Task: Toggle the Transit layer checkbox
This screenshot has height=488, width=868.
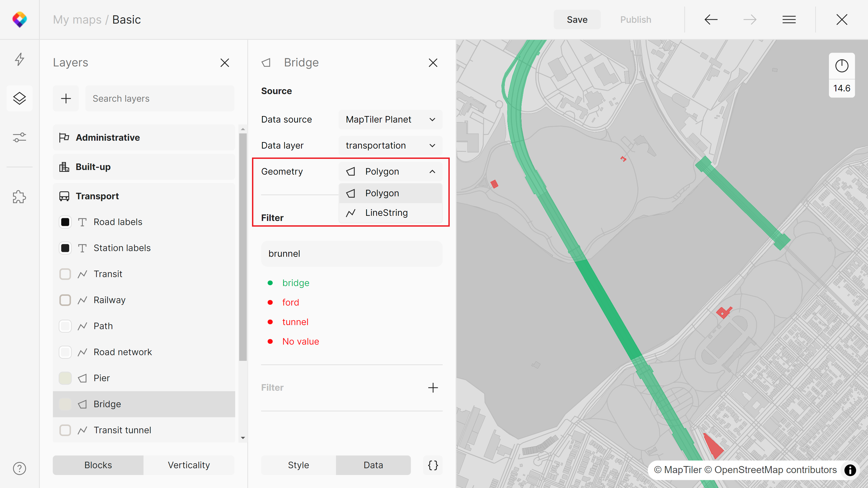Action: click(65, 274)
